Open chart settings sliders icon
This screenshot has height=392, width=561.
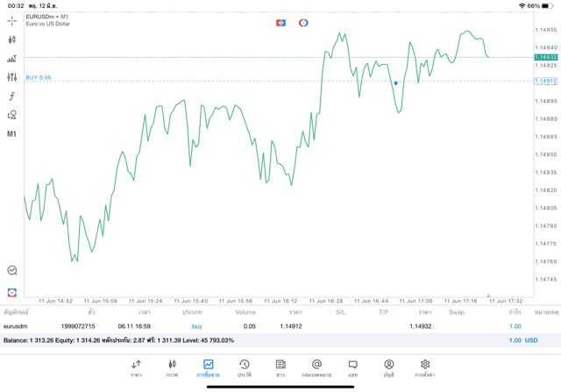pyautogui.click(x=11, y=77)
